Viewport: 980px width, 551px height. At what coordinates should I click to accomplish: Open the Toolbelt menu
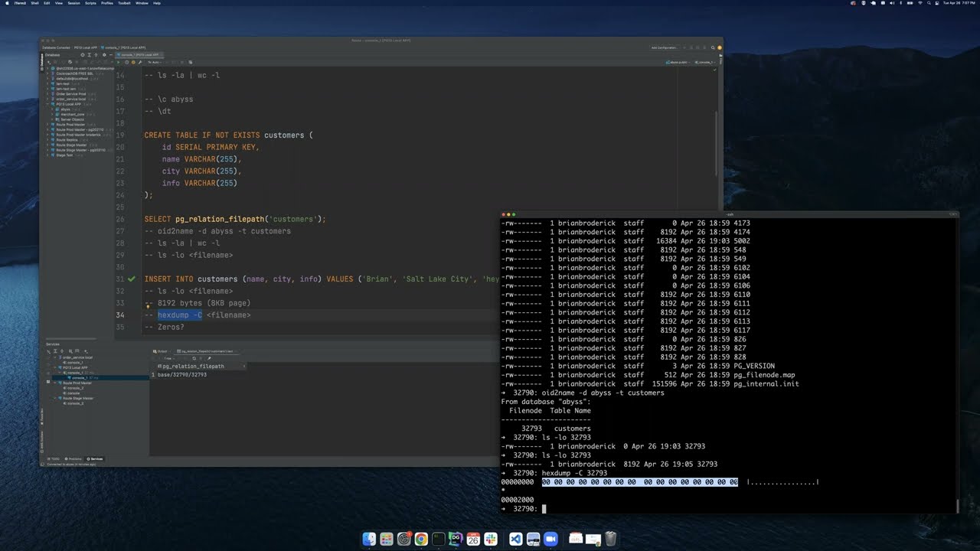(x=125, y=3)
